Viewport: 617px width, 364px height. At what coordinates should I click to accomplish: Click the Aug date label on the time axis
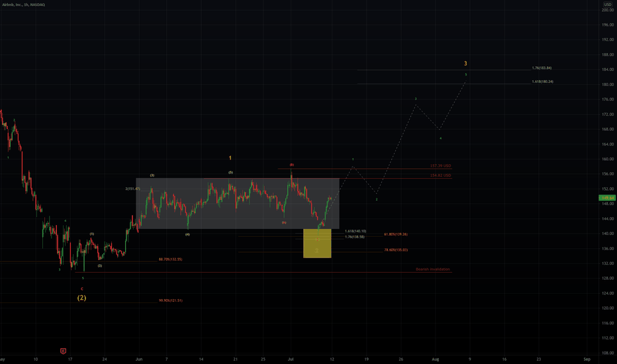pos(435,359)
